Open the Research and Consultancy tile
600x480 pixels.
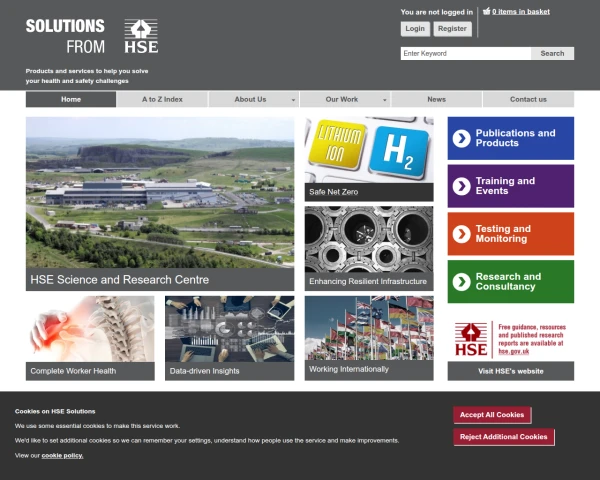click(x=510, y=282)
